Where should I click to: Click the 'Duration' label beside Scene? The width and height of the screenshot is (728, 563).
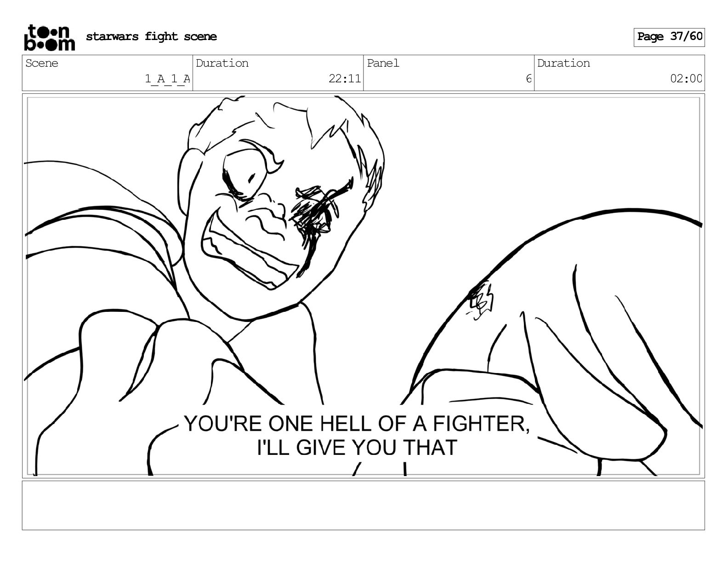coord(222,63)
